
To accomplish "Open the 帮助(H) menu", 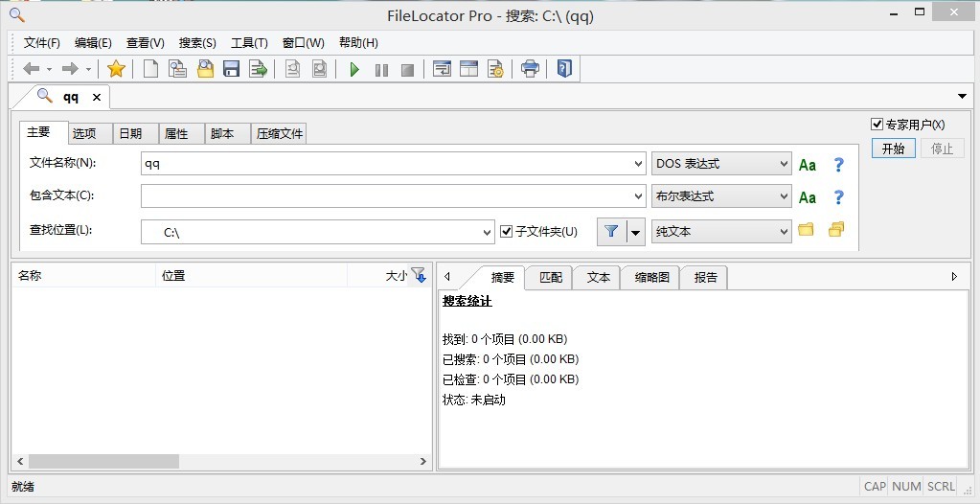I will click(358, 43).
